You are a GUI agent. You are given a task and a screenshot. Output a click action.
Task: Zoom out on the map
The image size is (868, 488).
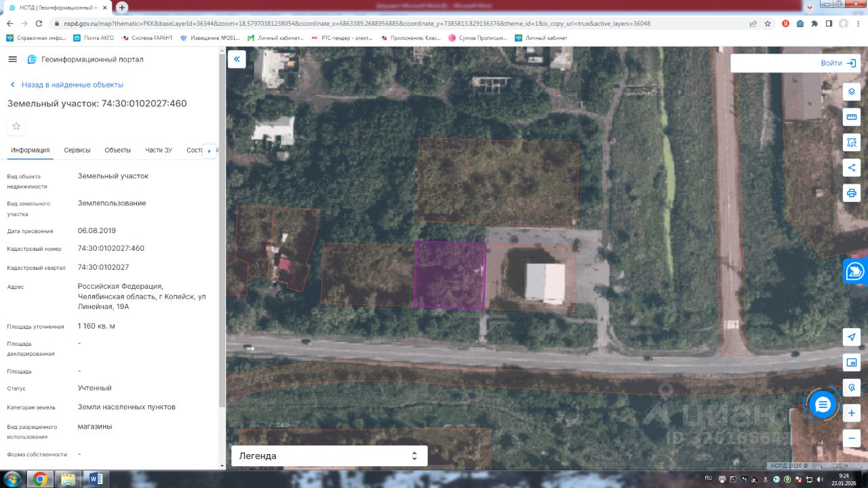click(x=852, y=439)
